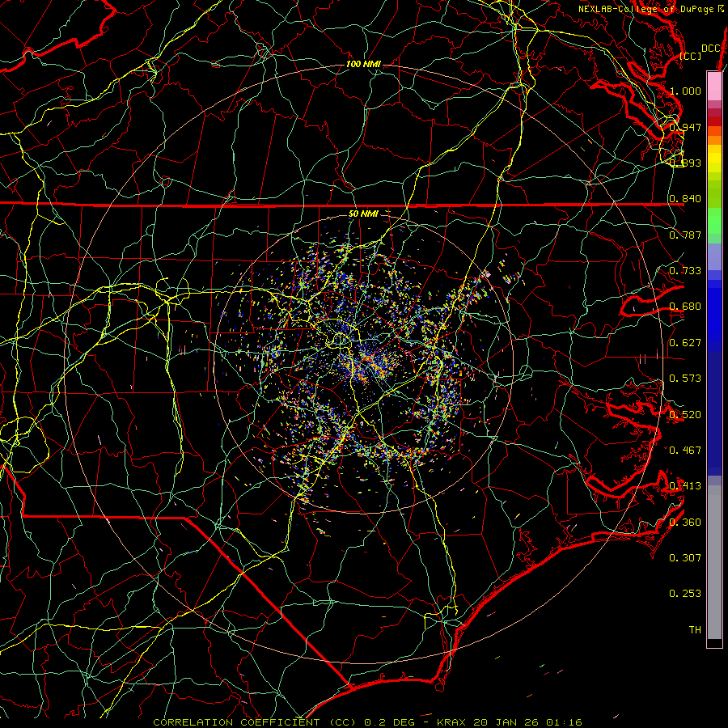This screenshot has height=728, width=728.
Task: Click the DCC product label above the color bar
Action: coord(711,49)
